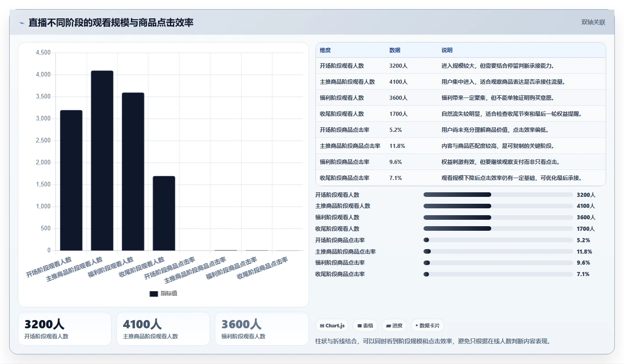The width and height of the screenshot is (624, 364).
Task: Click the note 进入规模较大，但需要结合停留判断承接能力
Action: pos(499,66)
